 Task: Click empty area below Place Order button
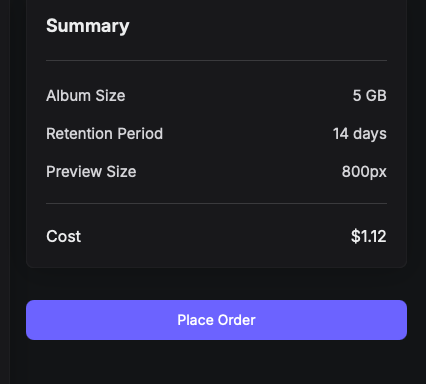216,362
